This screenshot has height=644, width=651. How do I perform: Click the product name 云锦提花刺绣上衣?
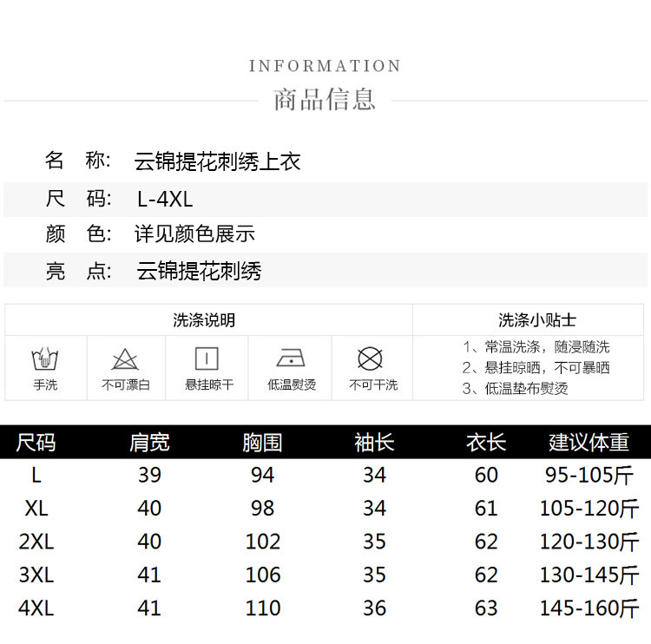pos(218,161)
